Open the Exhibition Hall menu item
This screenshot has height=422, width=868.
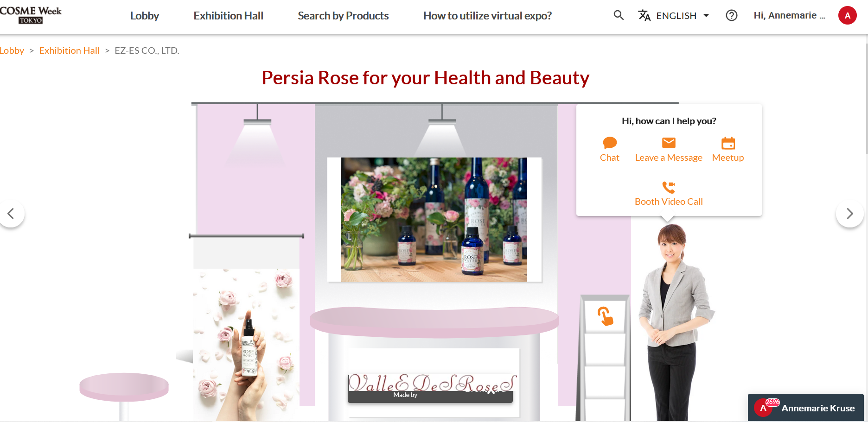pos(228,16)
